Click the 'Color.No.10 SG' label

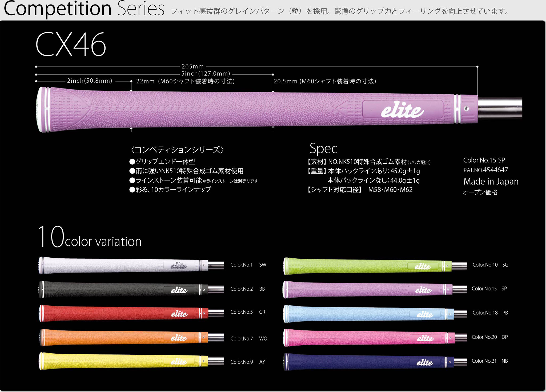(x=490, y=265)
